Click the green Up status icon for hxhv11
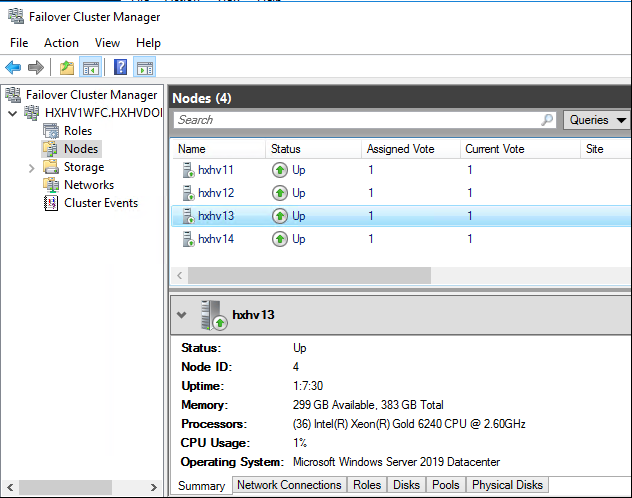 point(280,170)
